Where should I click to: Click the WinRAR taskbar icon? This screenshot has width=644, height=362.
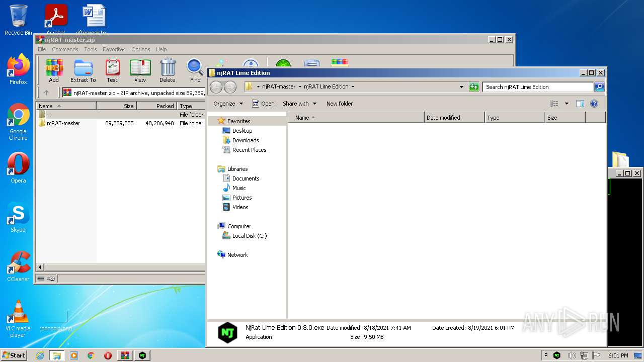[125, 355]
